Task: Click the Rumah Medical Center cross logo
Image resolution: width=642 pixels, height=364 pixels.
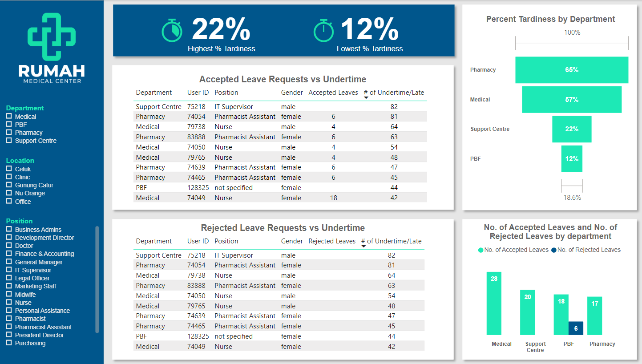Action: [x=52, y=36]
